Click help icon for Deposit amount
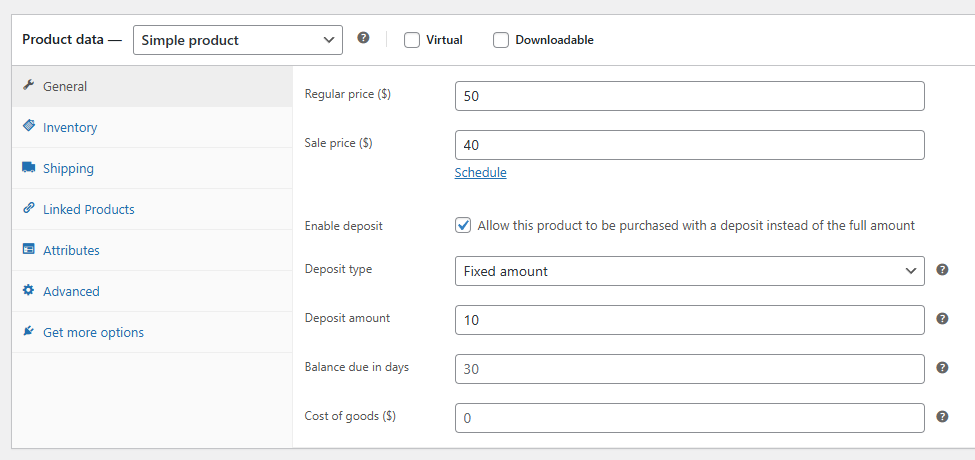 coord(942,319)
